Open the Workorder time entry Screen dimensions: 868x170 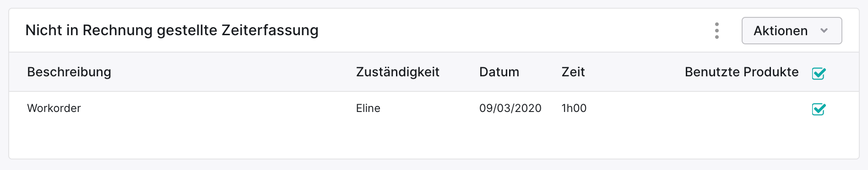(54, 108)
